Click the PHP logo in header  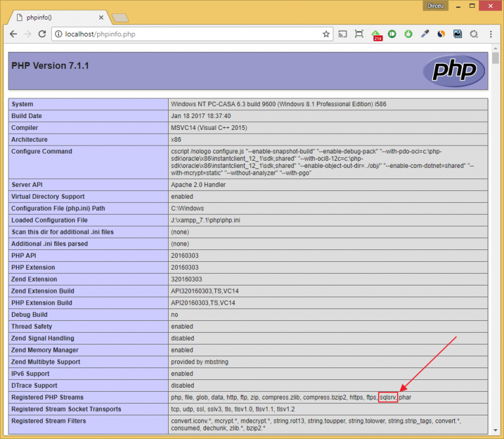click(450, 71)
